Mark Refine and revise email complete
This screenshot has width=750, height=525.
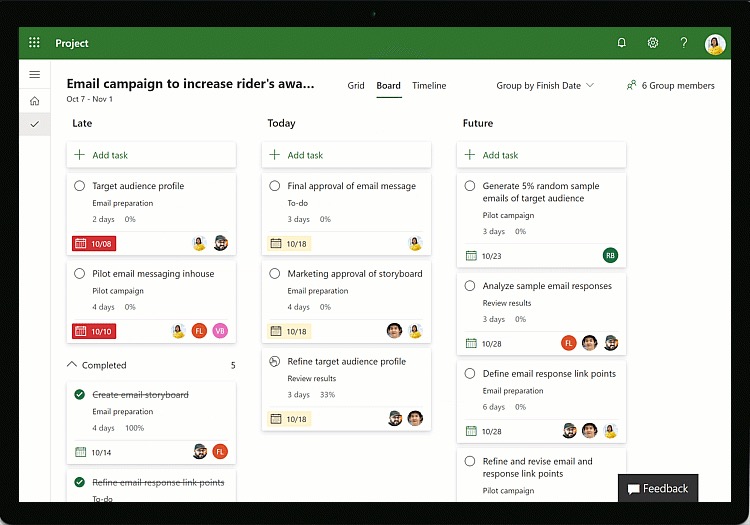470,461
